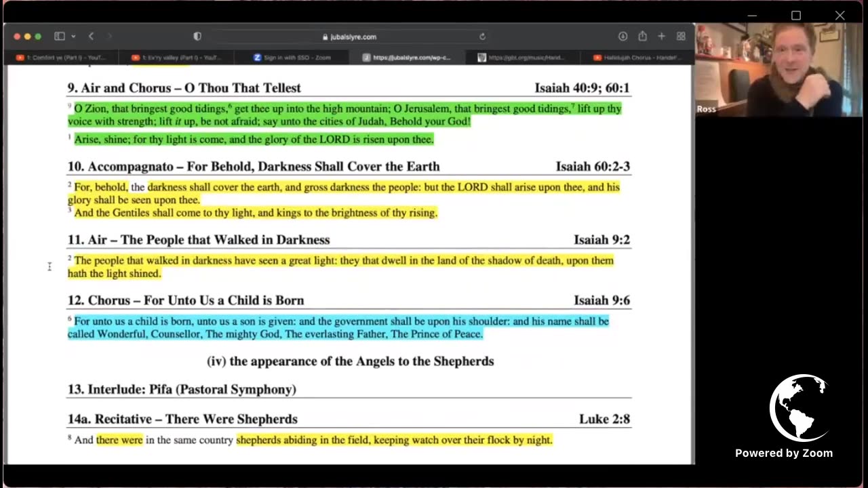Switch to the gbt.org/music/Handel tab
The image size is (868, 488).
tap(524, 58)
